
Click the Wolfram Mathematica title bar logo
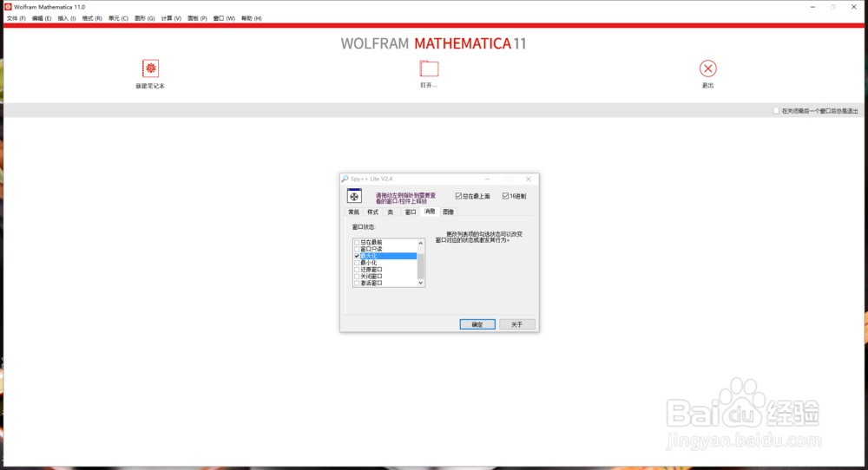click(x=8, y=7)
